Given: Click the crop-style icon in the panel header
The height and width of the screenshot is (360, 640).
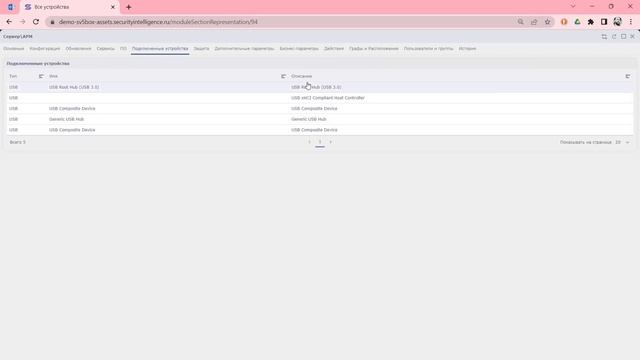Looking at the screenshot, I should tap(604, 37).
